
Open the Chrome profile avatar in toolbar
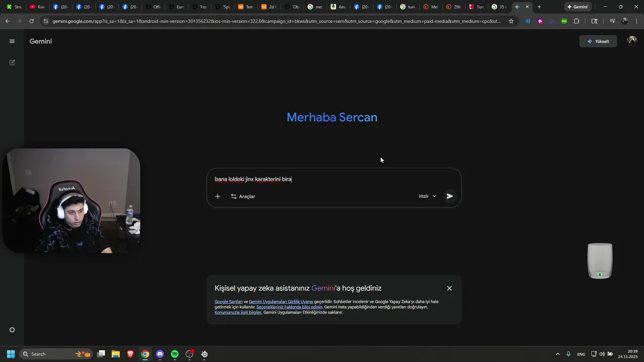click(625, 21)
